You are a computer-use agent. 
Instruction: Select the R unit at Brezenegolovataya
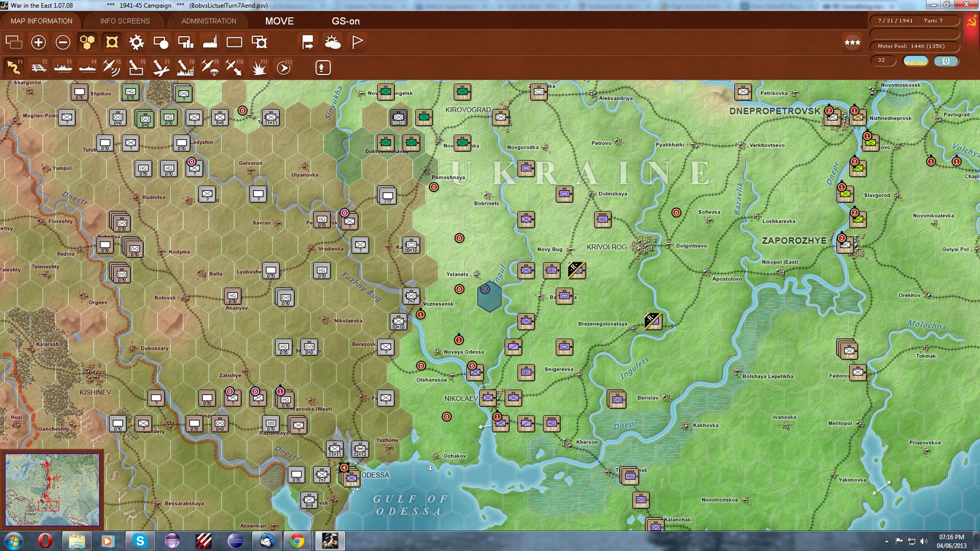coord(653,321)
